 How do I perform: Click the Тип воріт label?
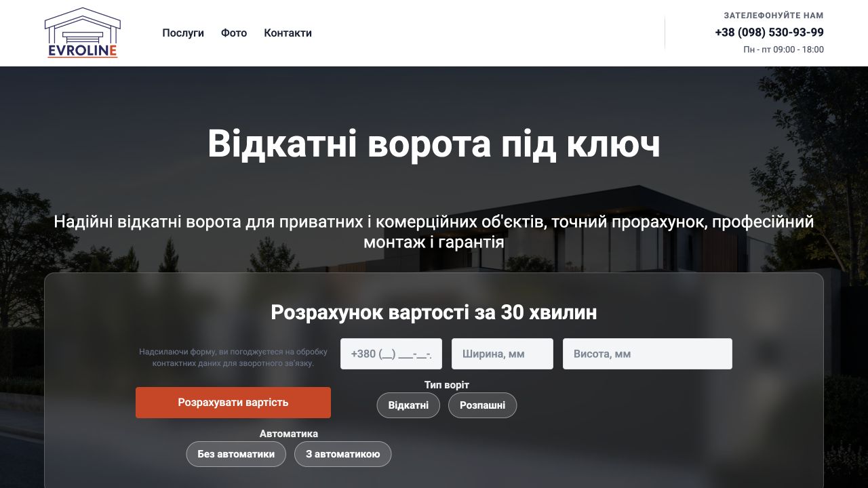click(x=447, y=385)
